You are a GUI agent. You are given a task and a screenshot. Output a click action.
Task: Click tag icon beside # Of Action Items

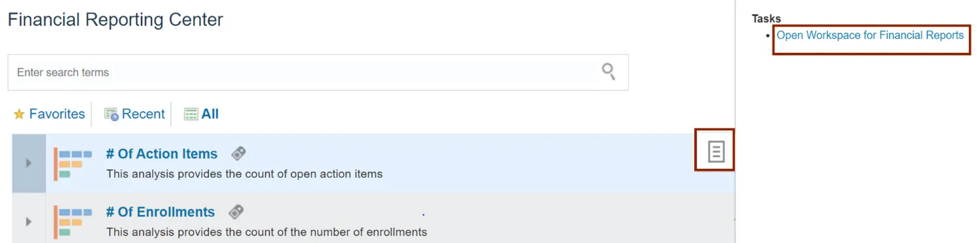(238, 154)
